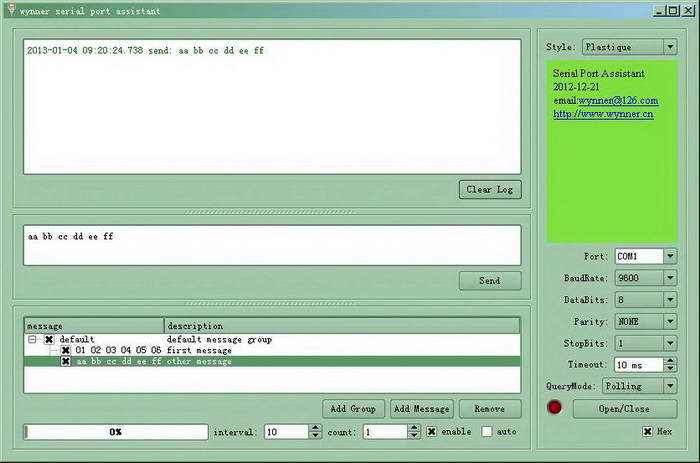
Task: Click the log output text area
Action: tap(272, 107)
